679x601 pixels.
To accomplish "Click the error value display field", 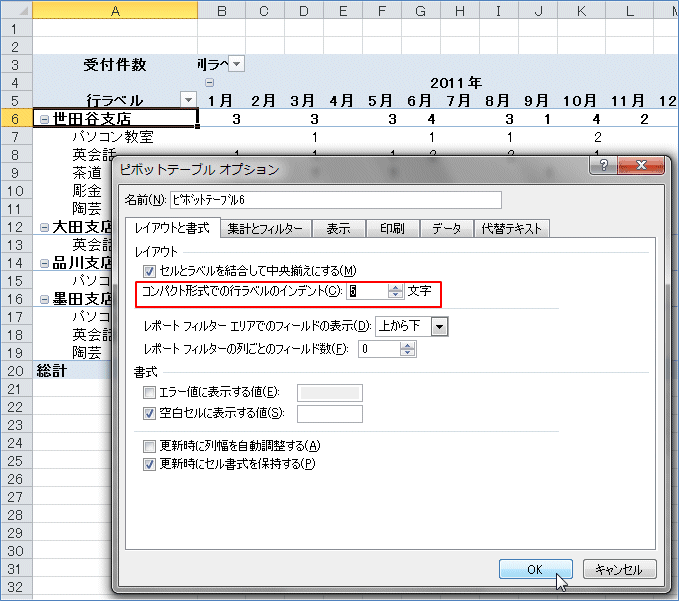I will (x=330, y=393).
